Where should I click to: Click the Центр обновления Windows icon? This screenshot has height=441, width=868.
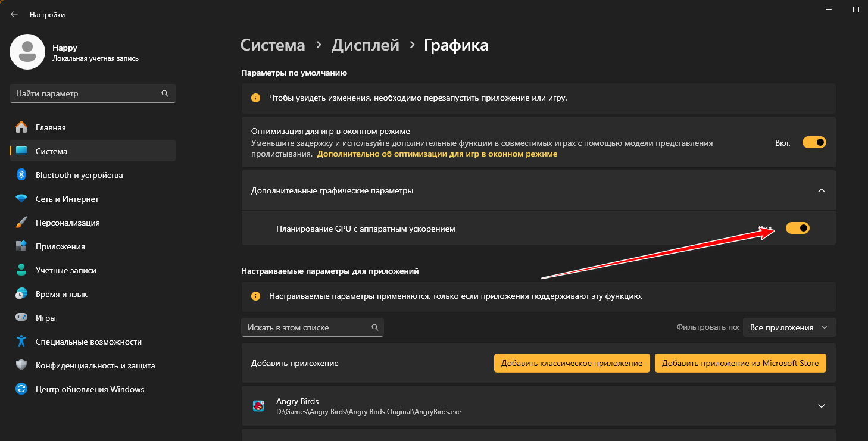coord(21,389)
